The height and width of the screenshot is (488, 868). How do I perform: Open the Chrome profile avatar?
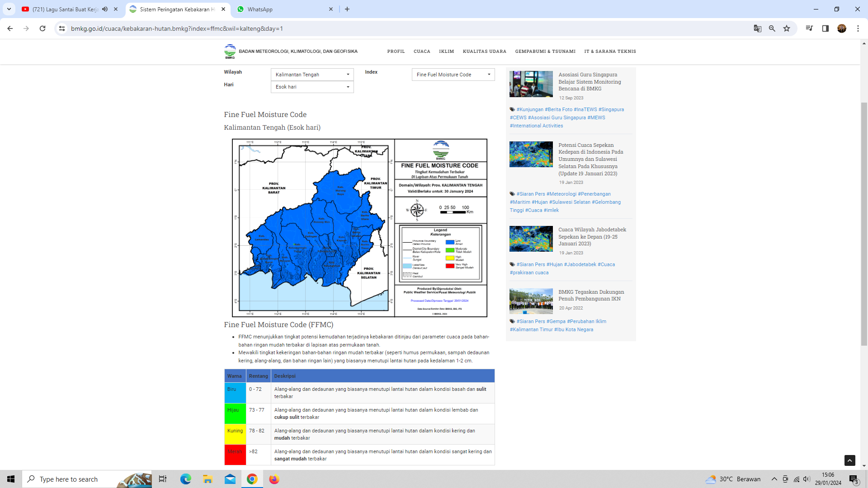[842, 28]
